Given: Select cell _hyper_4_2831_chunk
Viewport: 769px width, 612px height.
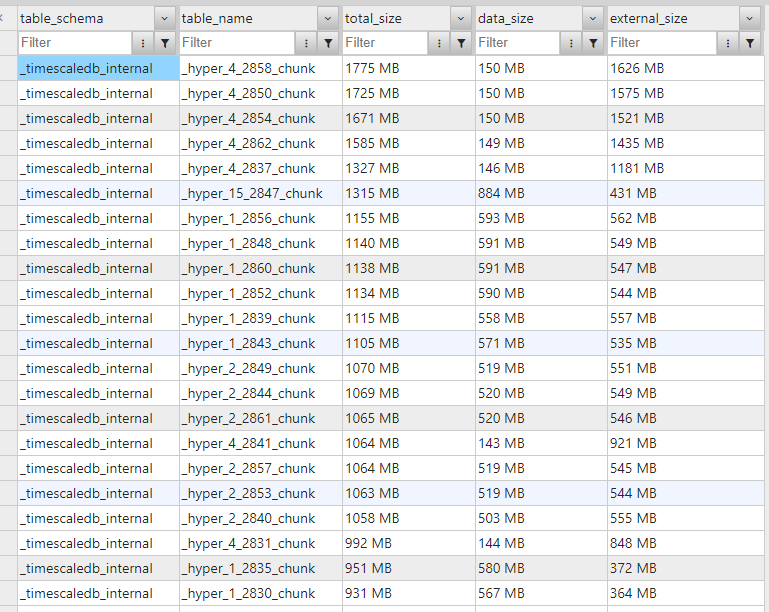Looking at the screenshot, I should click(261, 543).
